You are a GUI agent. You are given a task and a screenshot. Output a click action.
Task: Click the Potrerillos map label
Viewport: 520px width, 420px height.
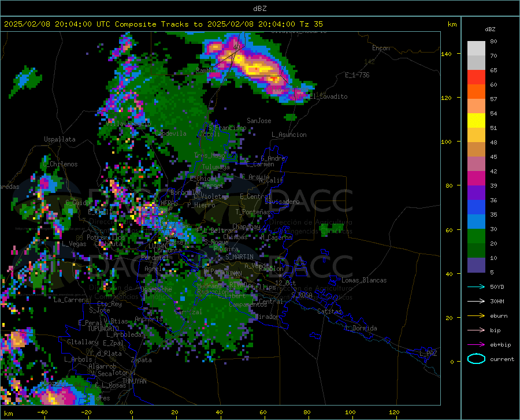pyautogui.click(x=106, y=237)
